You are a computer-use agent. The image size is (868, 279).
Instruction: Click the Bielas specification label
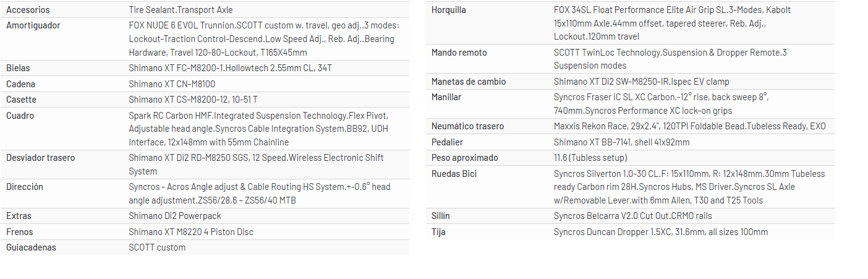[18, 68]
